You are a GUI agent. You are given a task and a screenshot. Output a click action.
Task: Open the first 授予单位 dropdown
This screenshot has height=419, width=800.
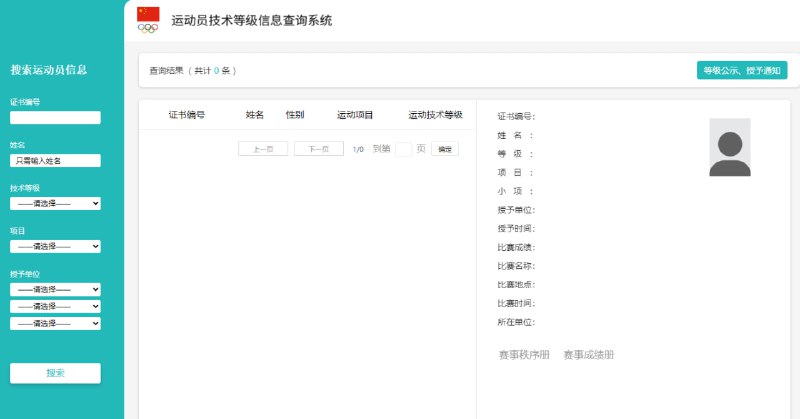[55, 289]
